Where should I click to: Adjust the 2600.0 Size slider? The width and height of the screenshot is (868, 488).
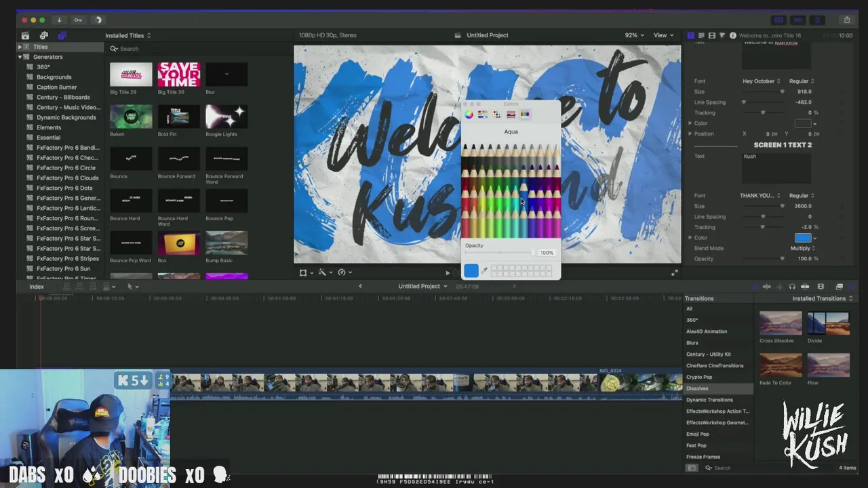(x=763, y=206)
